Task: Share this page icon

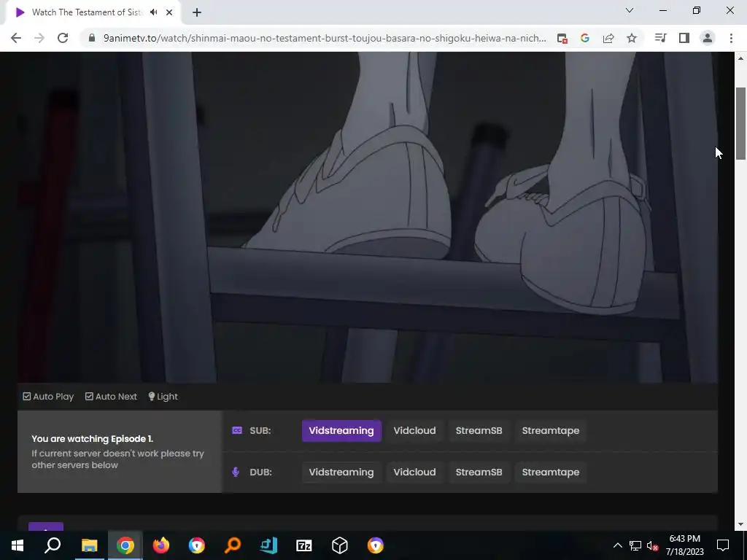Action: 608,38
